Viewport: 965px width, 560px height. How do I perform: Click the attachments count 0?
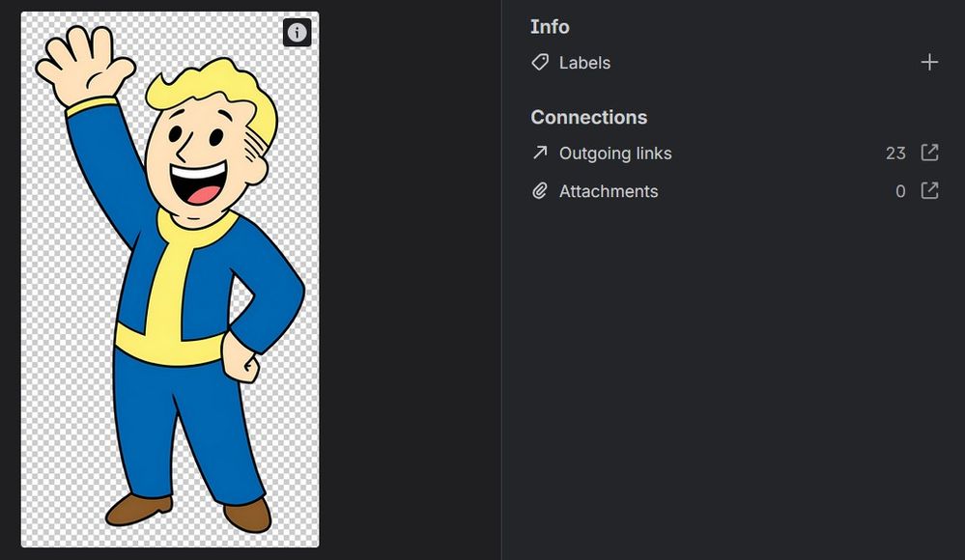point(900,191)
